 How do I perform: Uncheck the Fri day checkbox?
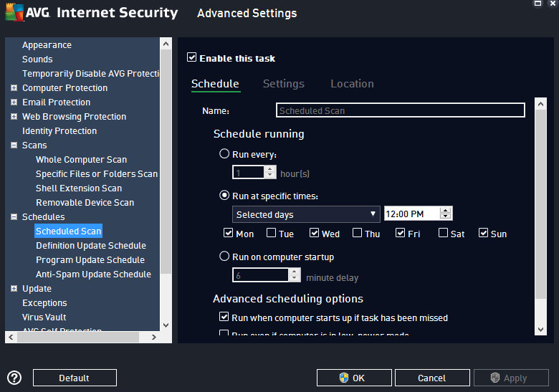[401, 233]
